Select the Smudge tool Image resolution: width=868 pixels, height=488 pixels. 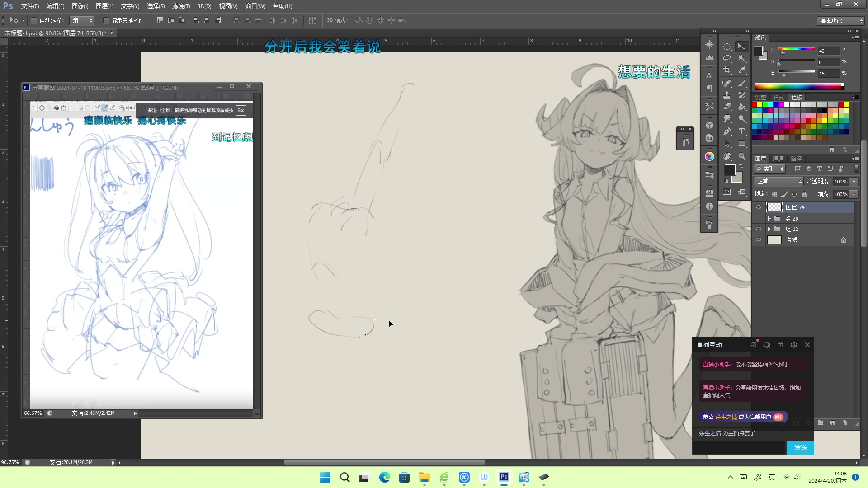pyautogui.click(x=727, y=119)
